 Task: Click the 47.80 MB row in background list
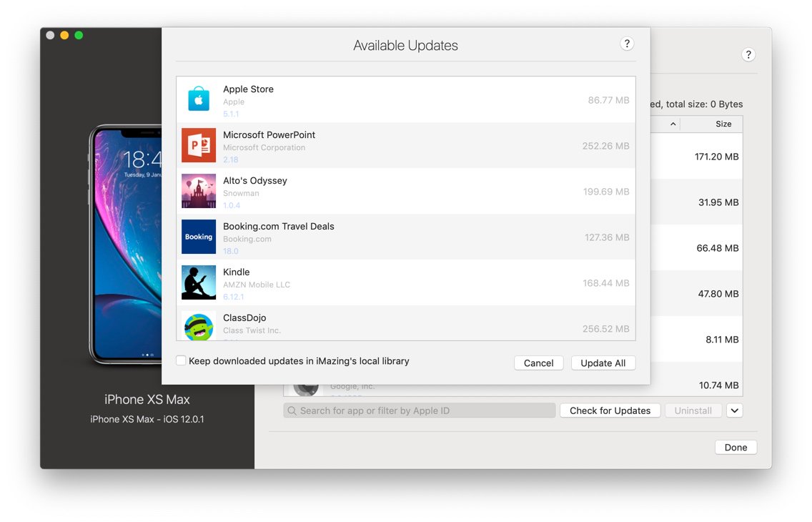[696, 294]
